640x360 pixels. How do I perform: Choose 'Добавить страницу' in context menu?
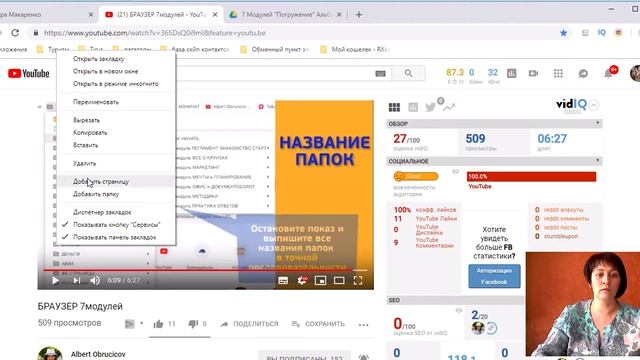[x=116, y=182]
